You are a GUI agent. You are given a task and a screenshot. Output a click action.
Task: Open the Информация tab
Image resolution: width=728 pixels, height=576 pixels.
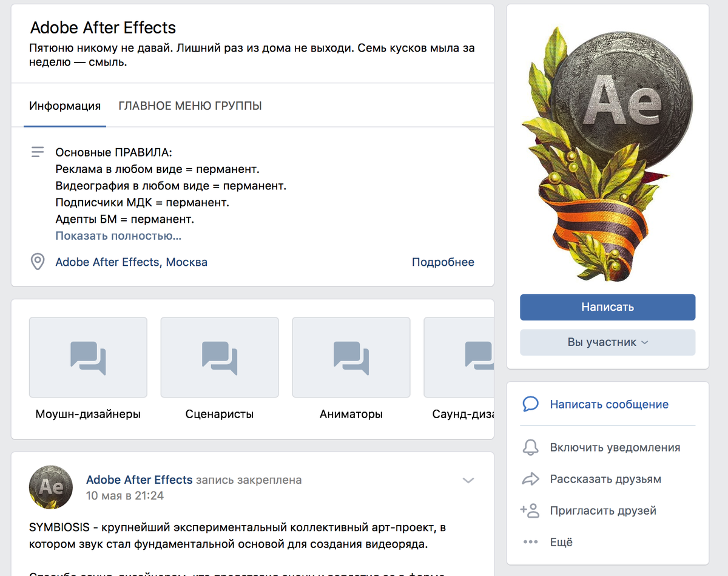pos(65,106)
